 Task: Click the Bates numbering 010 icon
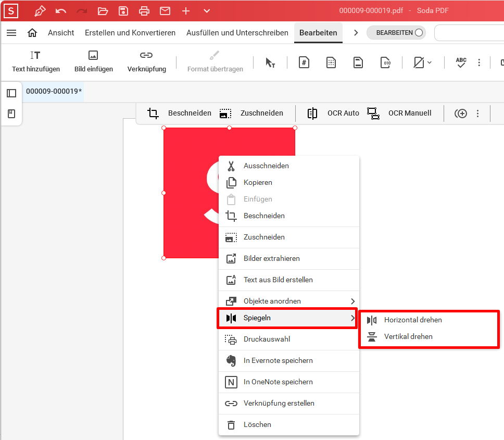(x=385, y=62)
